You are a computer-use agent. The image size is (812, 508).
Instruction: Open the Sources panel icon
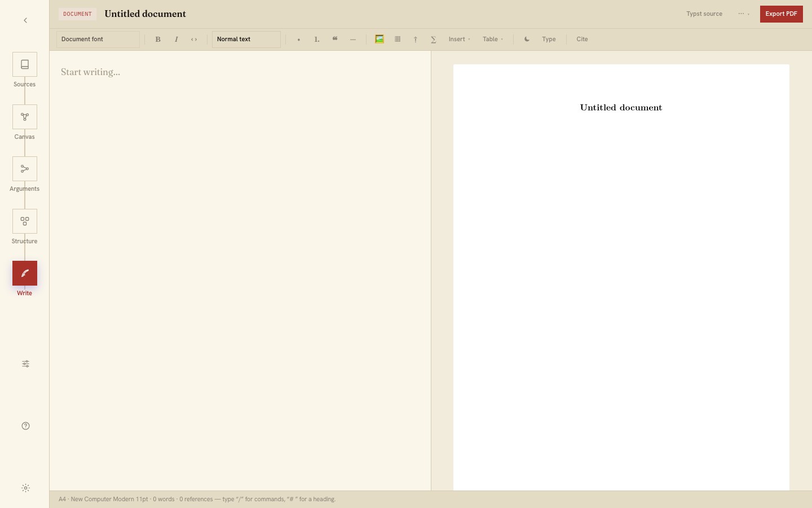[x=25, y=64]
